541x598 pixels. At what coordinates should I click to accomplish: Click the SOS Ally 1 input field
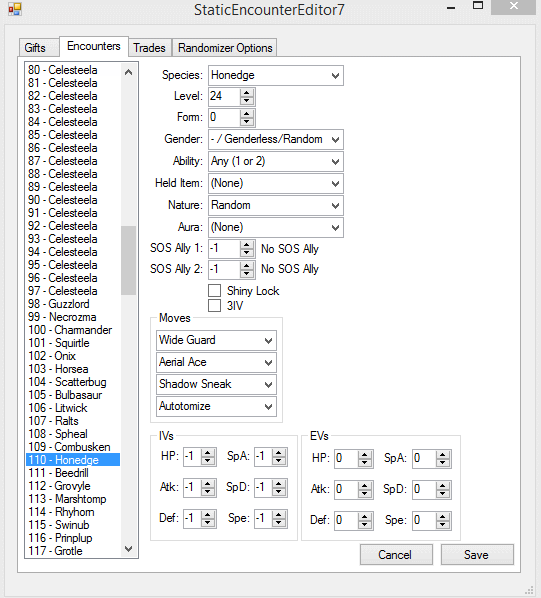(x=225, y=249)
